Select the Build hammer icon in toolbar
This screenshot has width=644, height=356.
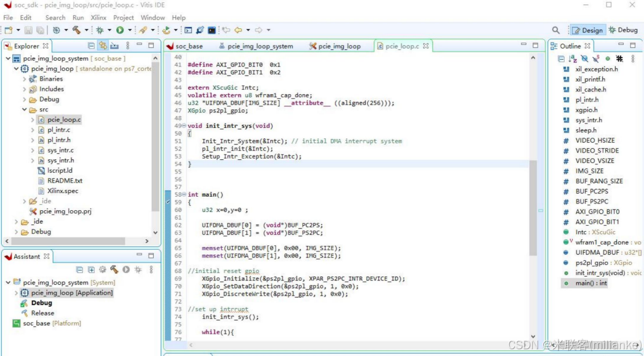point(78,29)
